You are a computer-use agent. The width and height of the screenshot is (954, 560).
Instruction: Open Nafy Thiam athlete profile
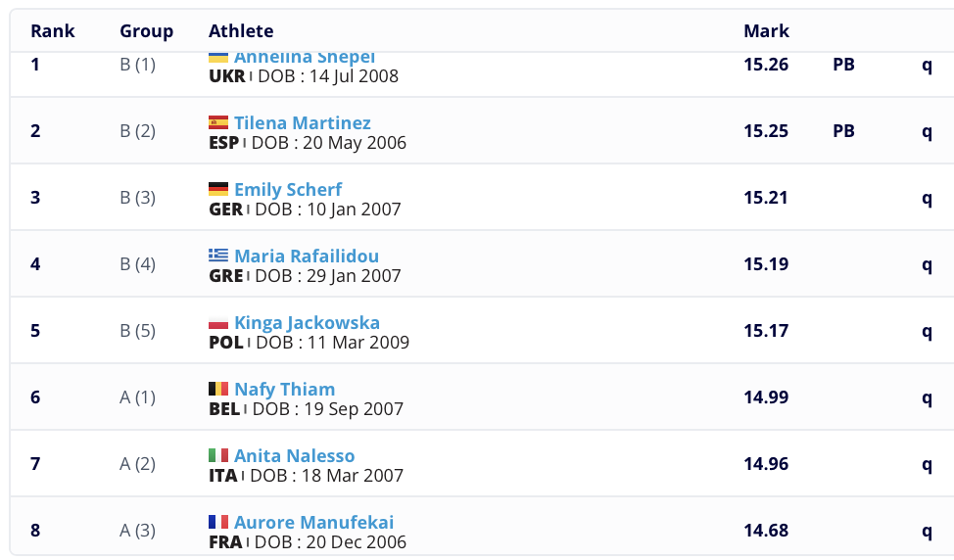[x=285, y=390]
